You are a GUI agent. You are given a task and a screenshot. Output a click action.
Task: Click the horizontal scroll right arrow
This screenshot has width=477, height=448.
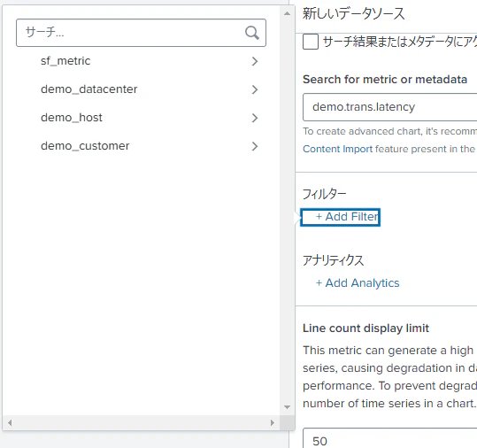tap(273, 422)
